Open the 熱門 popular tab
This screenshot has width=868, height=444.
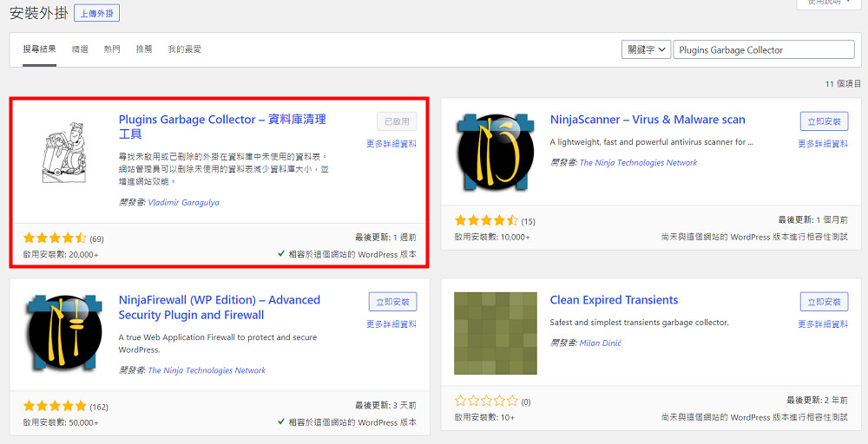point(112,49)
